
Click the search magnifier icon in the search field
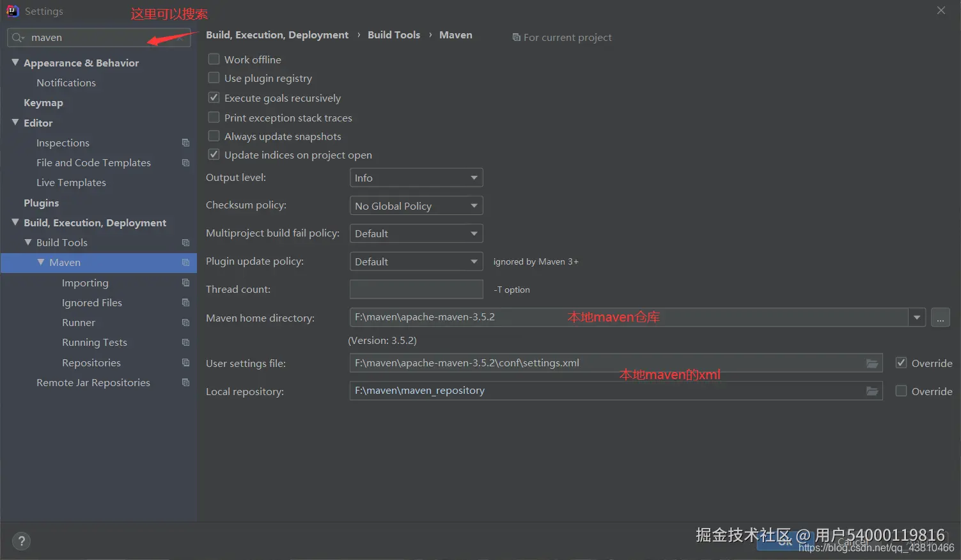(x=18, y=38)
